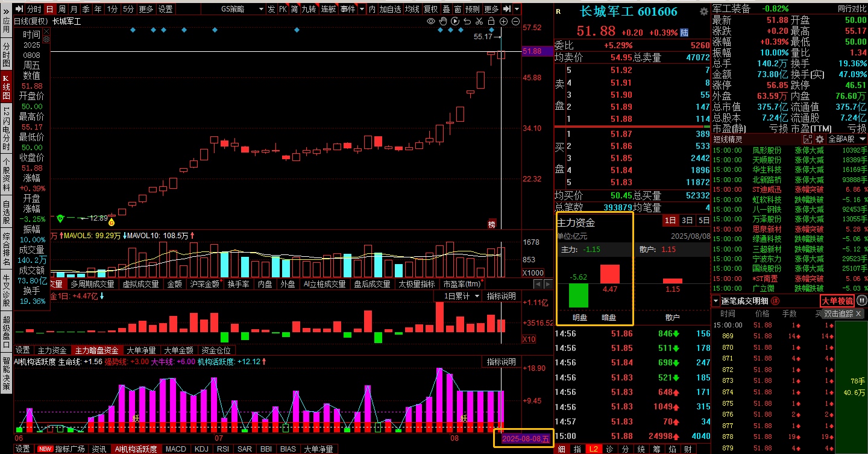Open 分时图 in left sidebar
The height and width of the screenshot is (454, 868).
coord(6,54)
